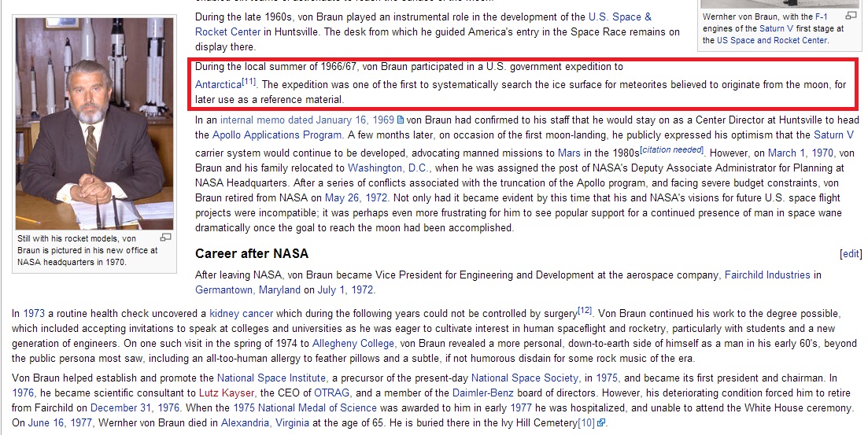Screen dimensions: 868x435
Task: Open the von Braun office photo thumbnail
Action: point(94,123)
